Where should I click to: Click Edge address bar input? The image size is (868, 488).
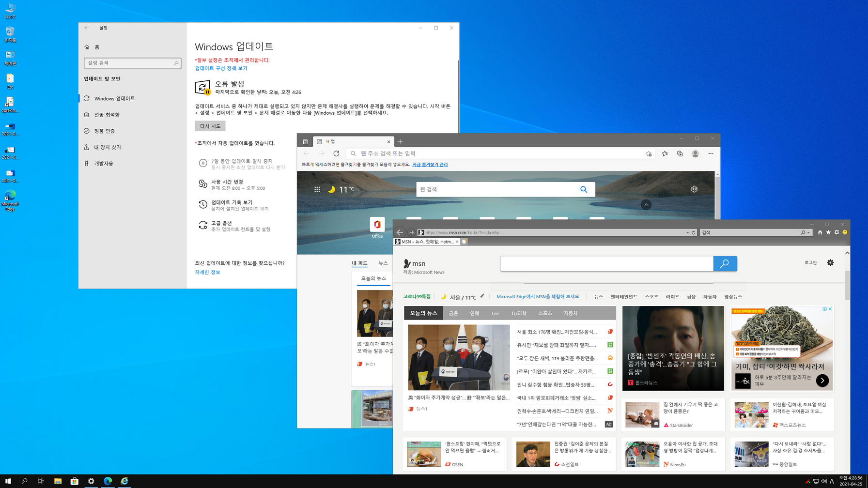[499, 153]
